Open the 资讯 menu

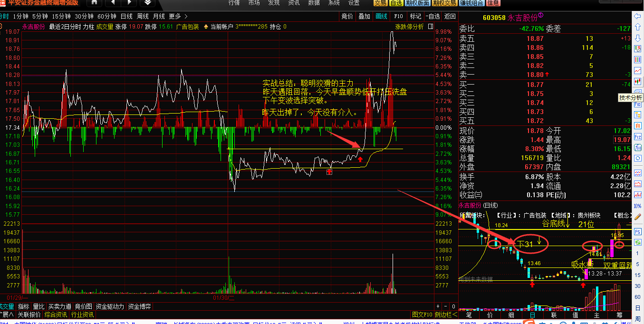point(294,3)
